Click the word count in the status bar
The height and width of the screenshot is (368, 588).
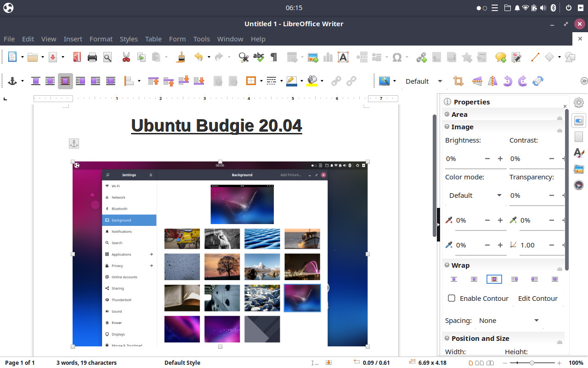pos(86,362)
